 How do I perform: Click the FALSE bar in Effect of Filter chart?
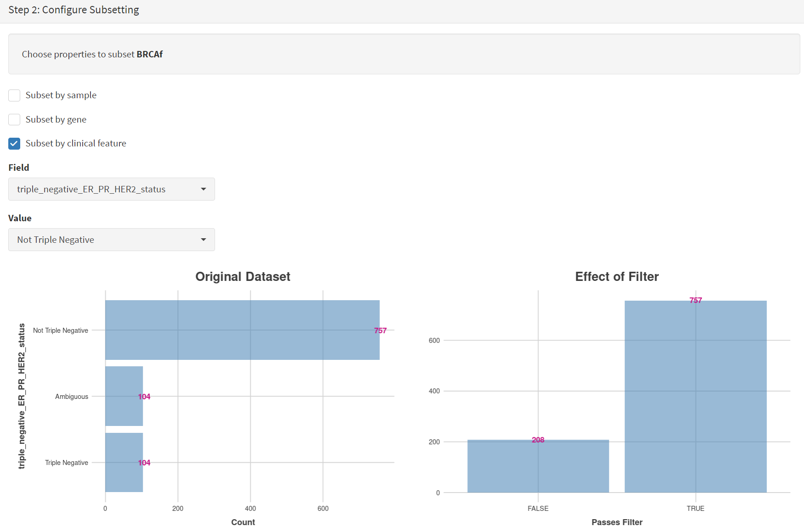(538, 466)
